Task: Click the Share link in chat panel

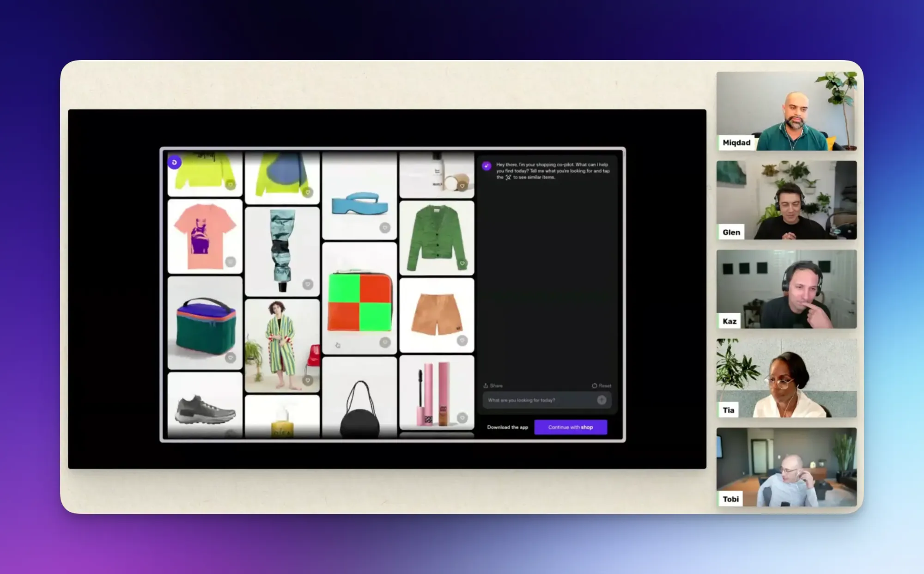Action: (493, 385)
